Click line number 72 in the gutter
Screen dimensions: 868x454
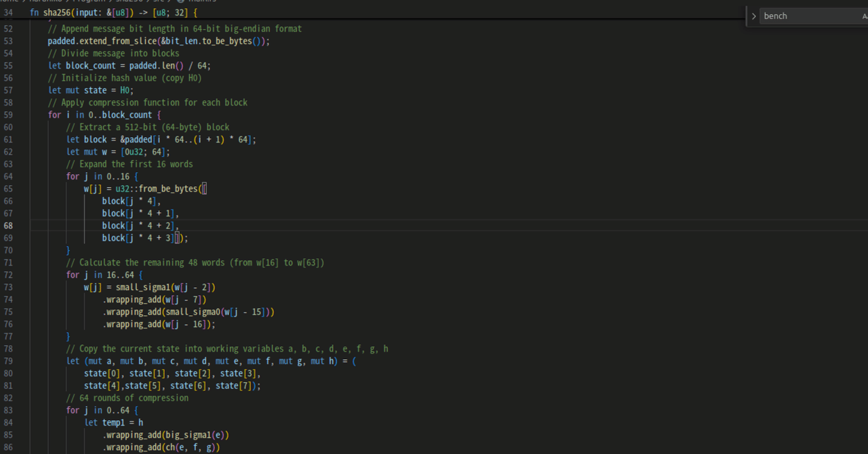click(8, 274)
